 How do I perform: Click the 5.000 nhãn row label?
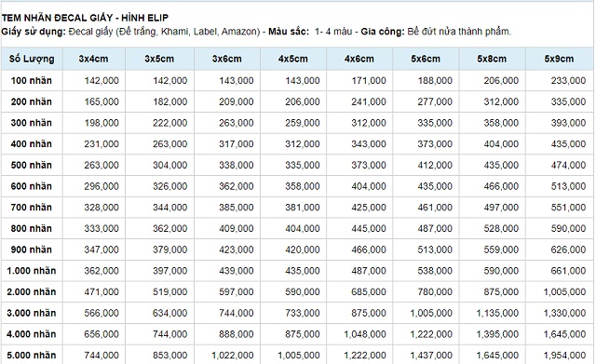(x=32, y=356)
